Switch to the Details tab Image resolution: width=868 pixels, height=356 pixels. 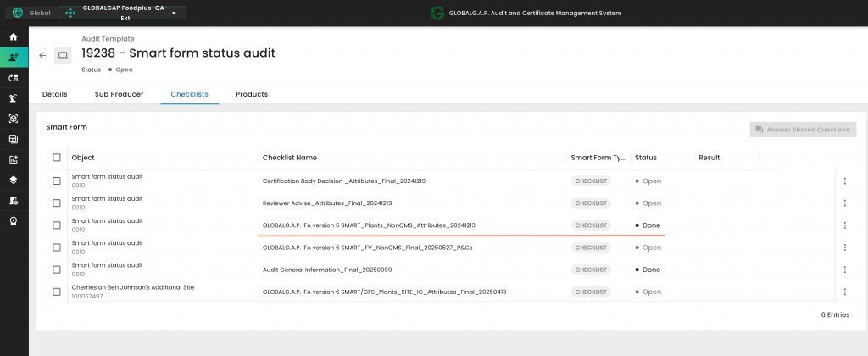(x=55, y=94)
